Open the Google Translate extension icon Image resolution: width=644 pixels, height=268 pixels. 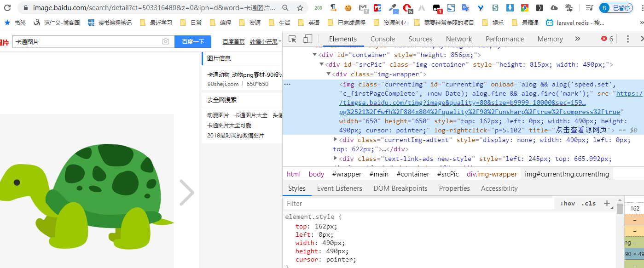click(466, 8)
